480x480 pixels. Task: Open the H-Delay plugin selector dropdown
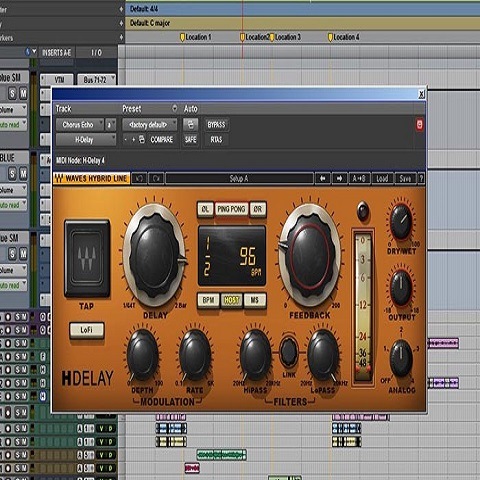click(86, 140)
